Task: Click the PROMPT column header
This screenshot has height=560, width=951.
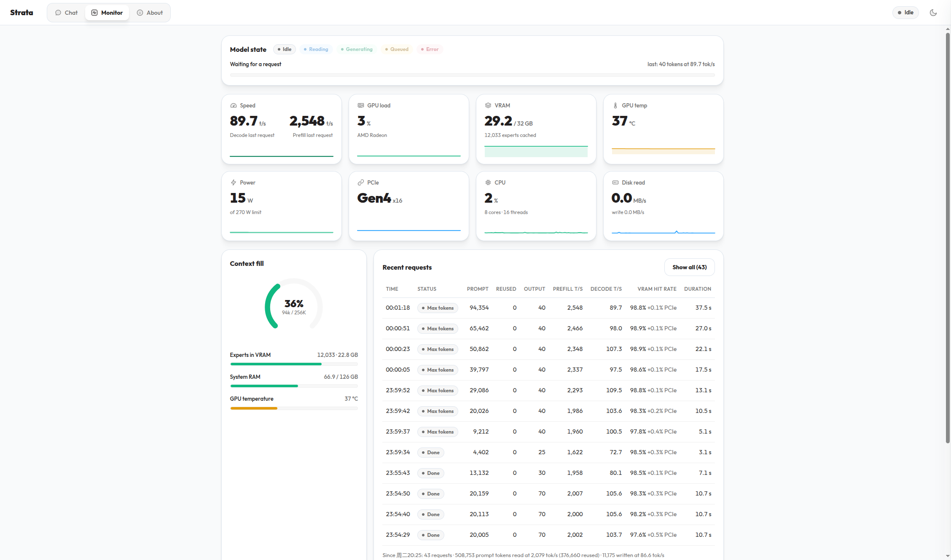Action: pyautogui.click(x=478, y=289)
